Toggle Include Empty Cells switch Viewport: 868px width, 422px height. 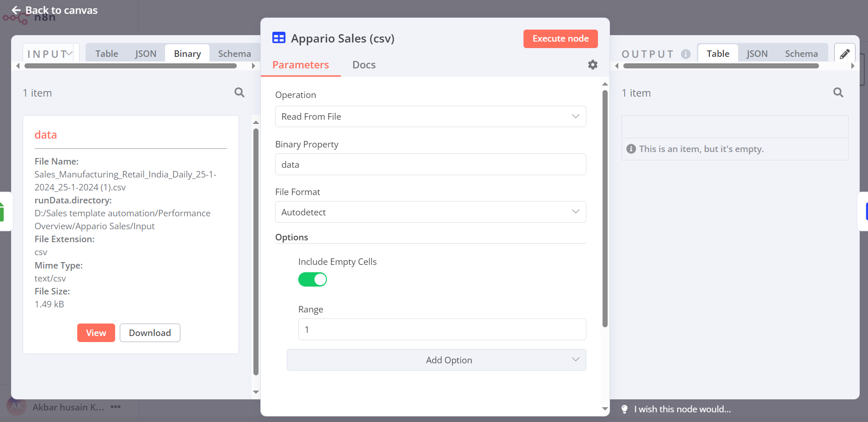[313, 279]
